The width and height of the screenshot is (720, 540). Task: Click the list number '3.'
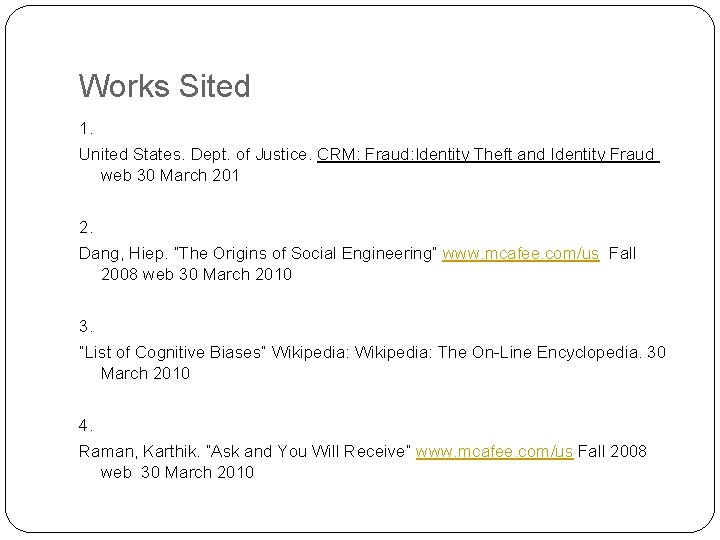tap(87, 326)
